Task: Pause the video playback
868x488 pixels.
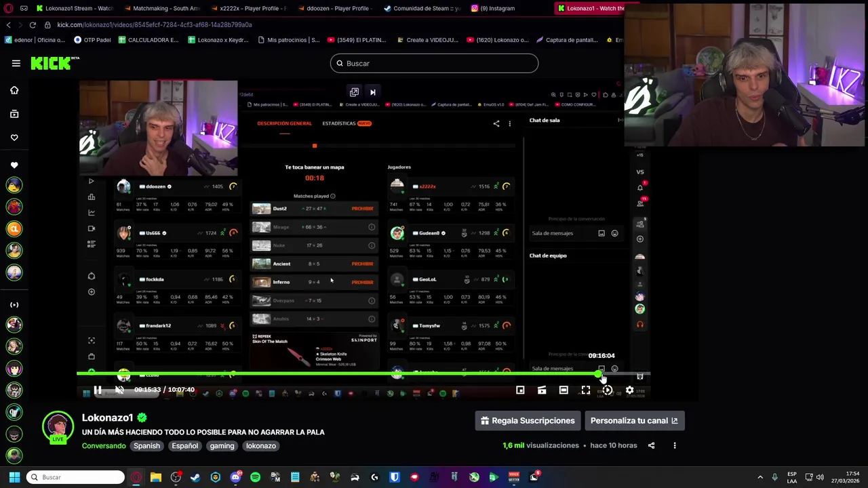Action: [98, 390]
